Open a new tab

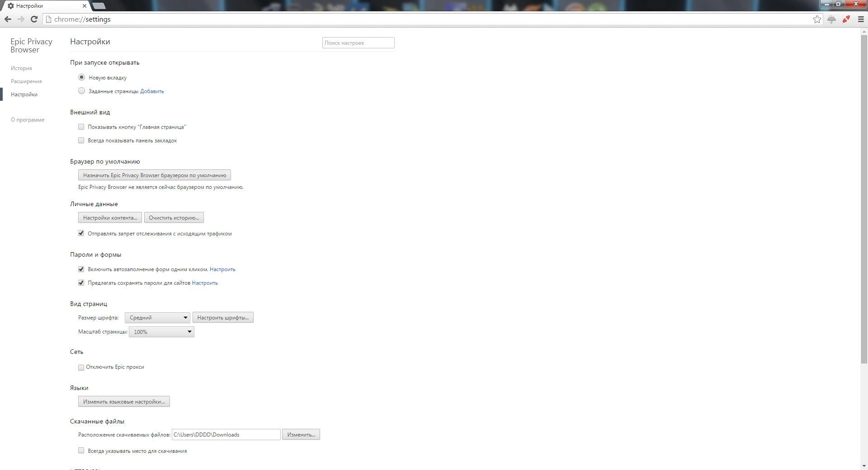(x=99, y=6)
